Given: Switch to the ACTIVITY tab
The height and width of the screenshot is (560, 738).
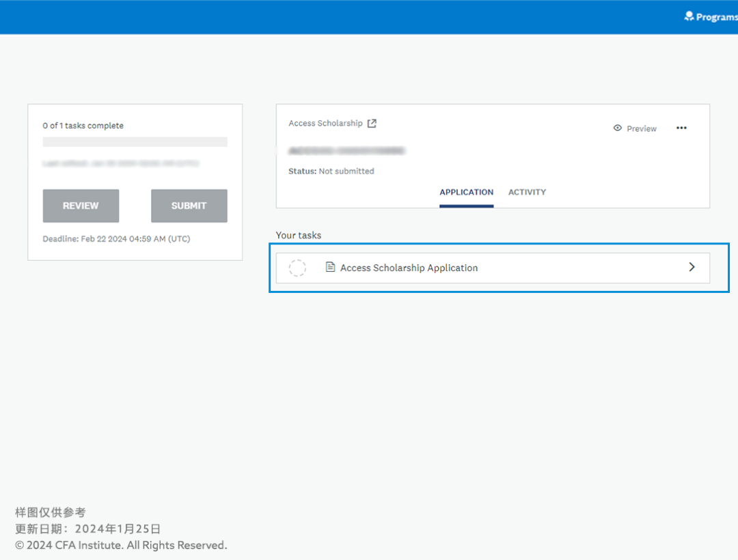Looking at the screenshot, I should tap(527, 193).
